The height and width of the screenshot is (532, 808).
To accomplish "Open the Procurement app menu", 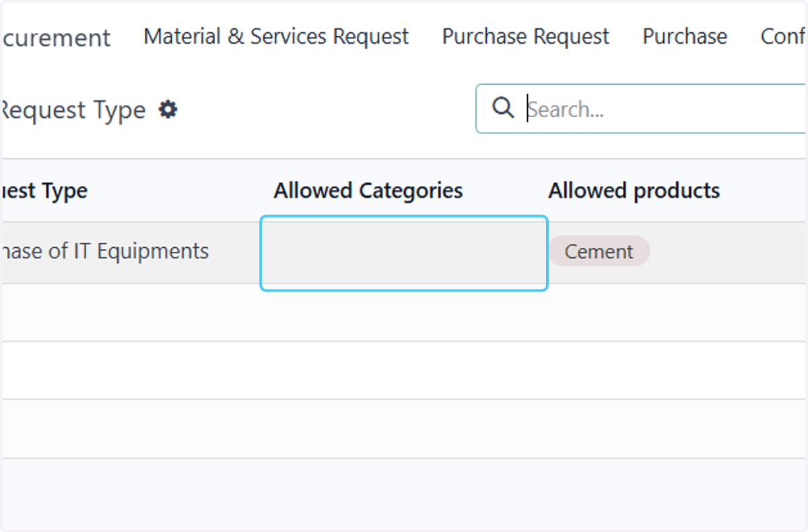I will pos(56,38).
